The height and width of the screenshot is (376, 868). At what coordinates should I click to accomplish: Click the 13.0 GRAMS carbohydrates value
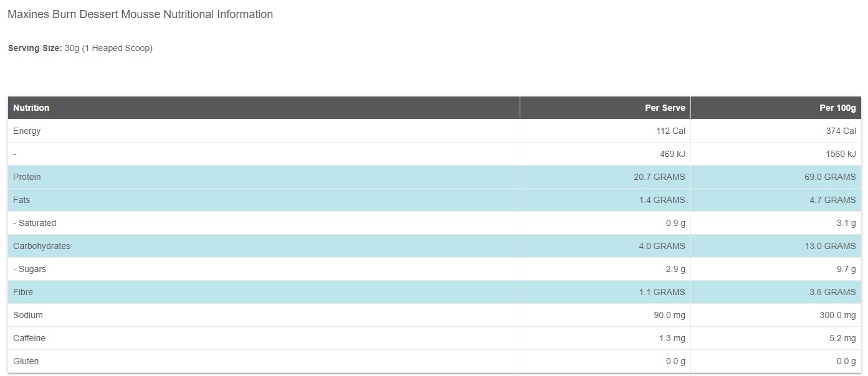(x=830, y=246)
